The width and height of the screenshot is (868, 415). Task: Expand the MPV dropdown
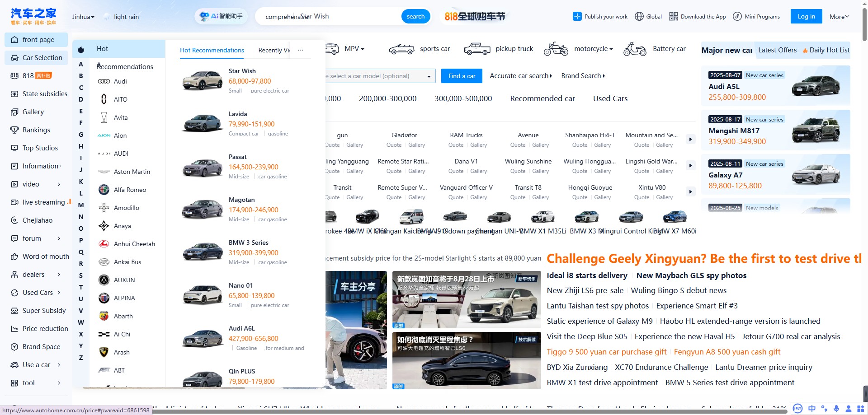(354, 49)
